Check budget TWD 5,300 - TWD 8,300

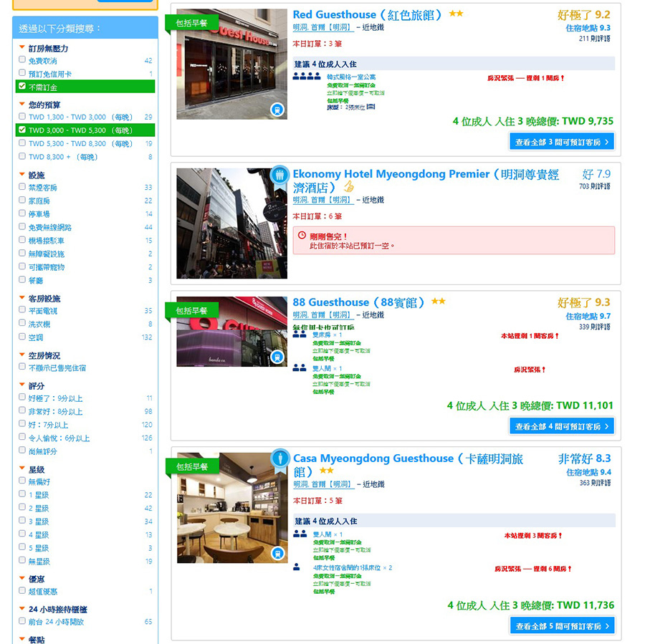click(22, 143)
